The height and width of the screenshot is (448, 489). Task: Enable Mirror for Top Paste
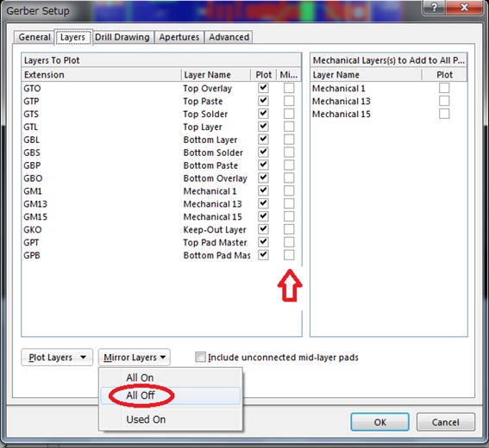pyautogui.click(x=289, y=101)
